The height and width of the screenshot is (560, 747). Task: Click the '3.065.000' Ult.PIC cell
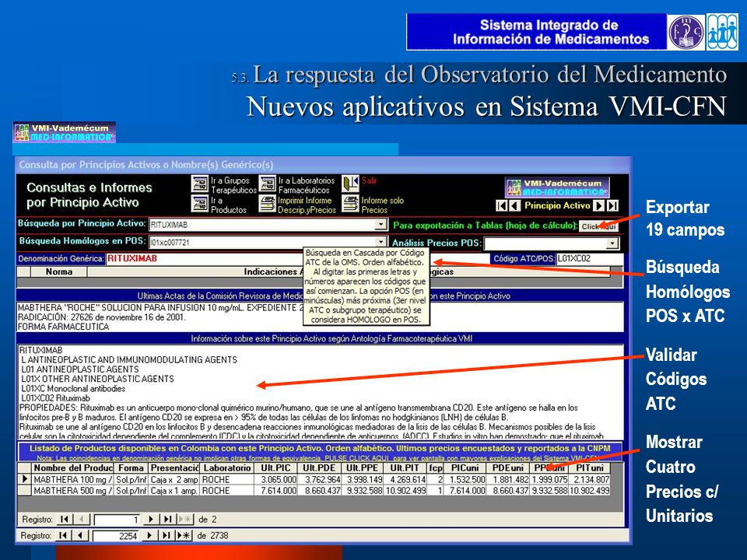[x=275, y=480]
